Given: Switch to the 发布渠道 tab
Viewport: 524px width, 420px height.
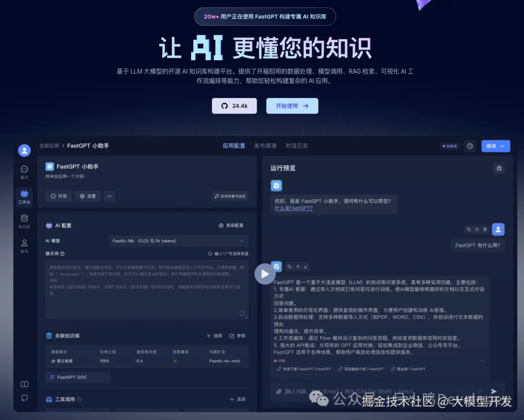Looking at the screenshot, I should click(265, 145).
